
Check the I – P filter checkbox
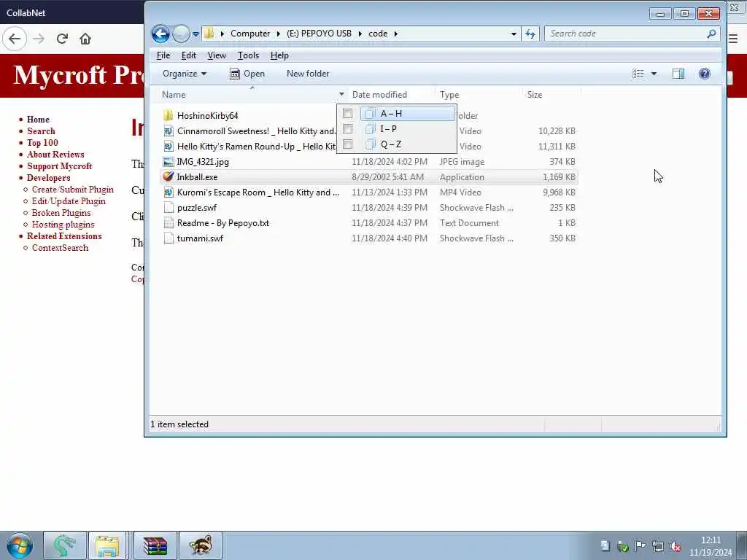pos(348,128)
